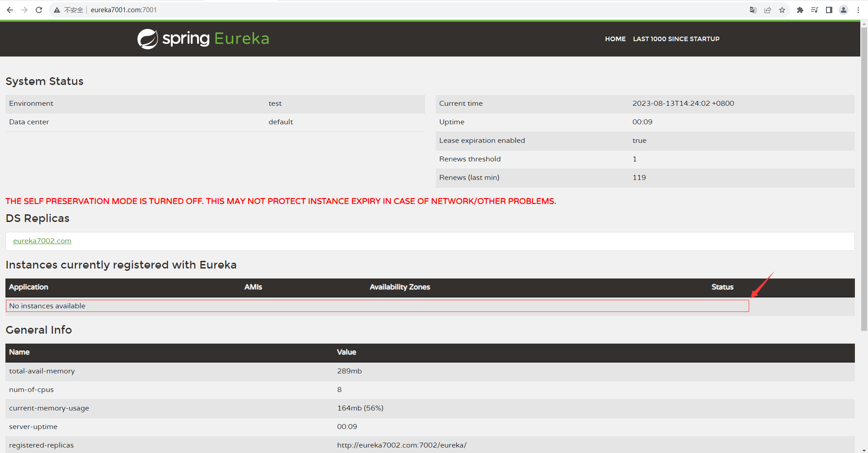The width and height of the screenshot is (868, 453).
Task: Click the total-avail-memory value 289mb
Action: pos(349,371)
